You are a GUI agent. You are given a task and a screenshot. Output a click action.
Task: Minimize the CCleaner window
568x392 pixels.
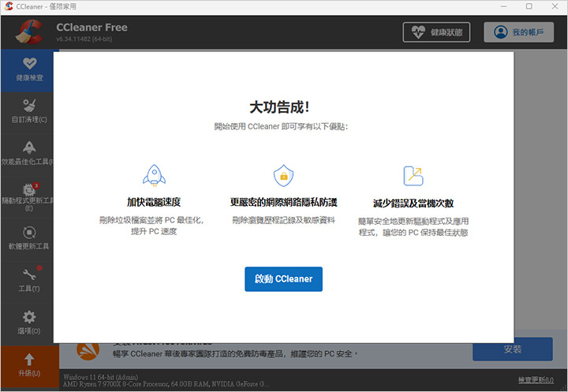click(503, 6)
